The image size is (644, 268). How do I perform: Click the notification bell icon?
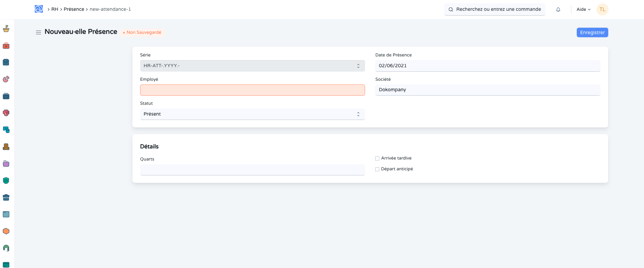558,9
